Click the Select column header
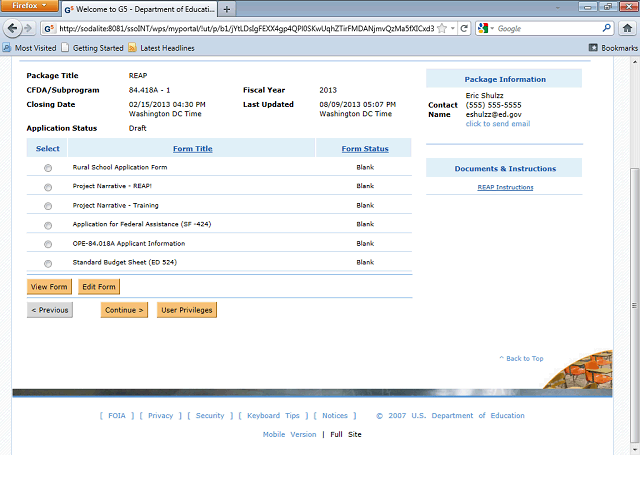640x480 pixels. (47, 149)
